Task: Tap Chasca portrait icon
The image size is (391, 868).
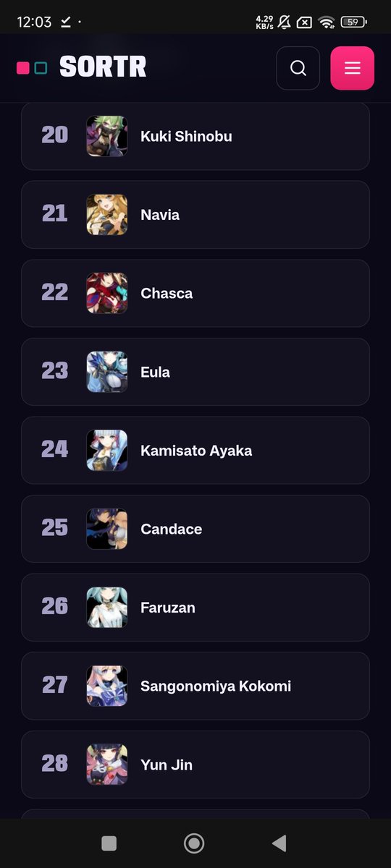Action: [107, 293]
